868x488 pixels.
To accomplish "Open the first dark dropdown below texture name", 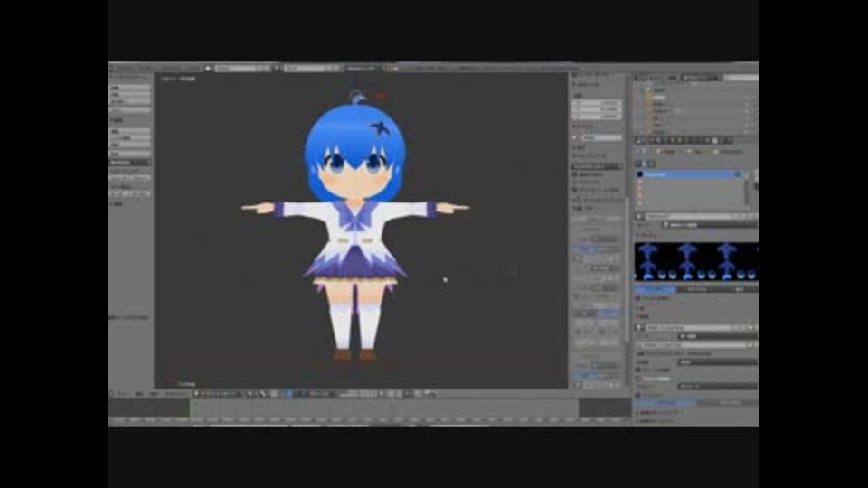I will (x=718, y=336).
